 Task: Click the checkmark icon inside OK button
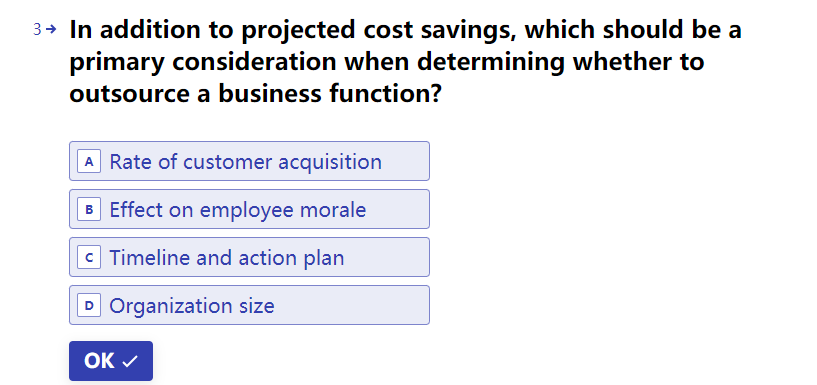point(130,362)
